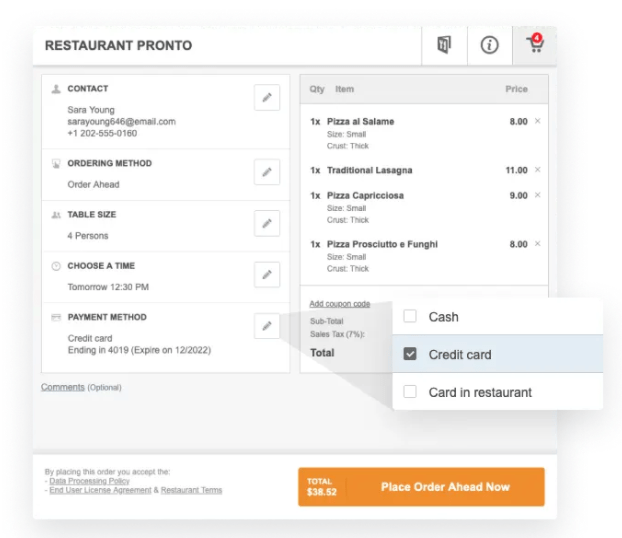
Task: Open the restaurant menu map icon
Action: click(x=445, y=46)
